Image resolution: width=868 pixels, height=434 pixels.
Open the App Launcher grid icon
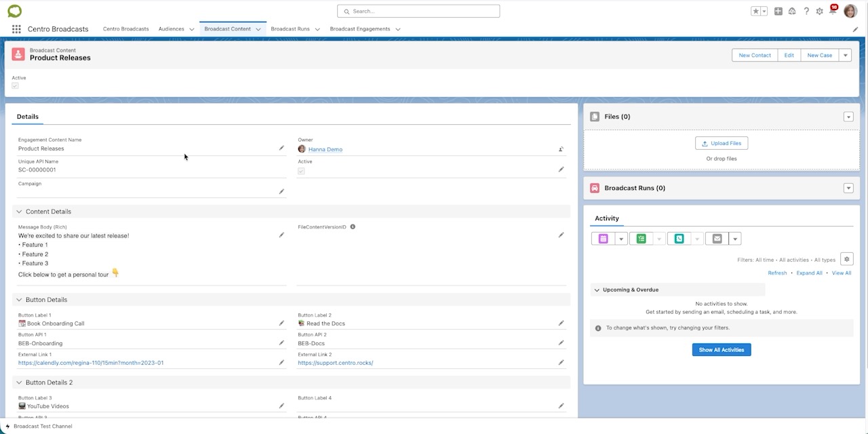(x=16, y=29)
